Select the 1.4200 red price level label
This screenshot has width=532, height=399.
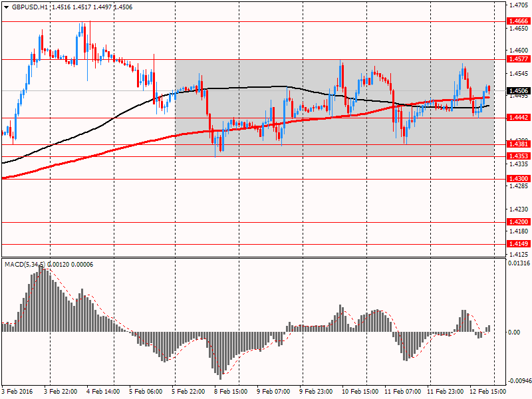click(518, 221)
